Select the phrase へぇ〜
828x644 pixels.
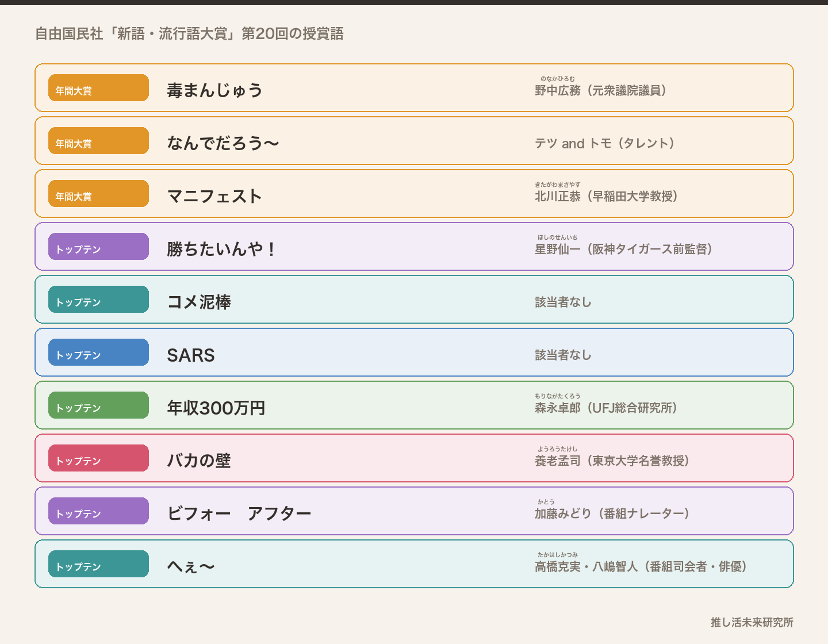click(191, 566)
